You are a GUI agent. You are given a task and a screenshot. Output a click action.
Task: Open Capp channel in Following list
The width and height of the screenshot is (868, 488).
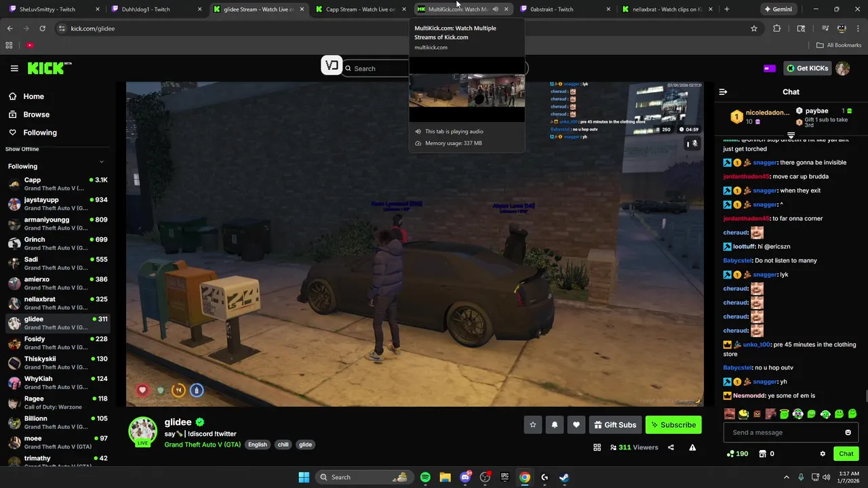58,184
